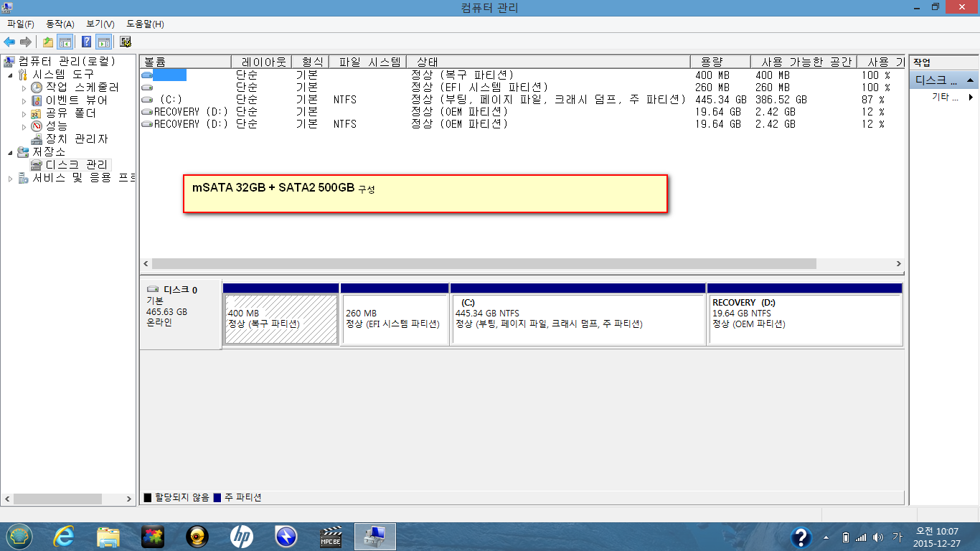
Task: Click the 장치 관리자 icon in tree
Action: [x=37, y=139]
